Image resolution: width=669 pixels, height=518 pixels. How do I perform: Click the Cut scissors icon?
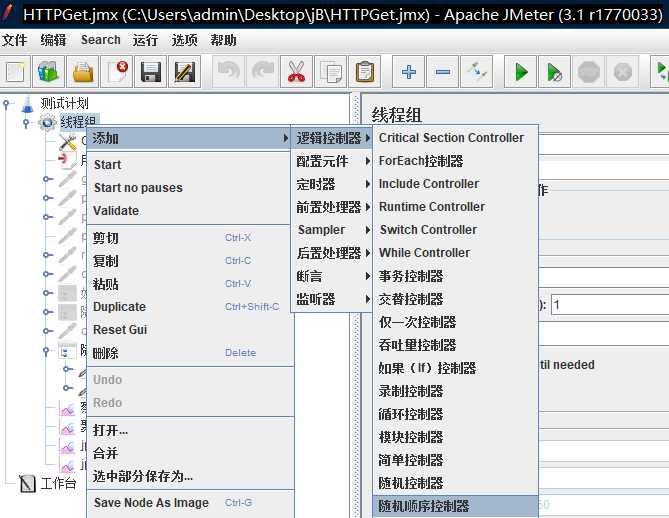(x=297, y=72)
